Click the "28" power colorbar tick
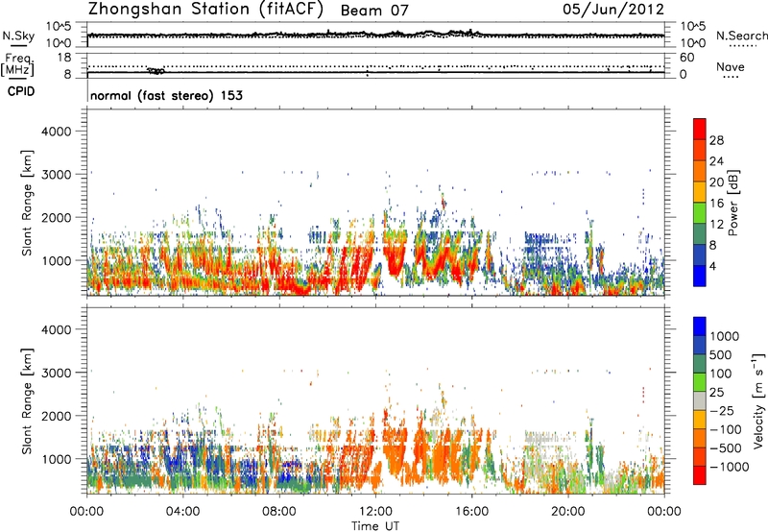 tap(716, 140)
